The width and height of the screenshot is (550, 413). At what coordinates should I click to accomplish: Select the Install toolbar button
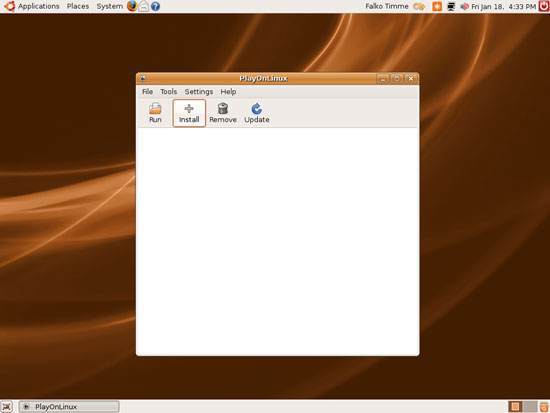(189, 113)
